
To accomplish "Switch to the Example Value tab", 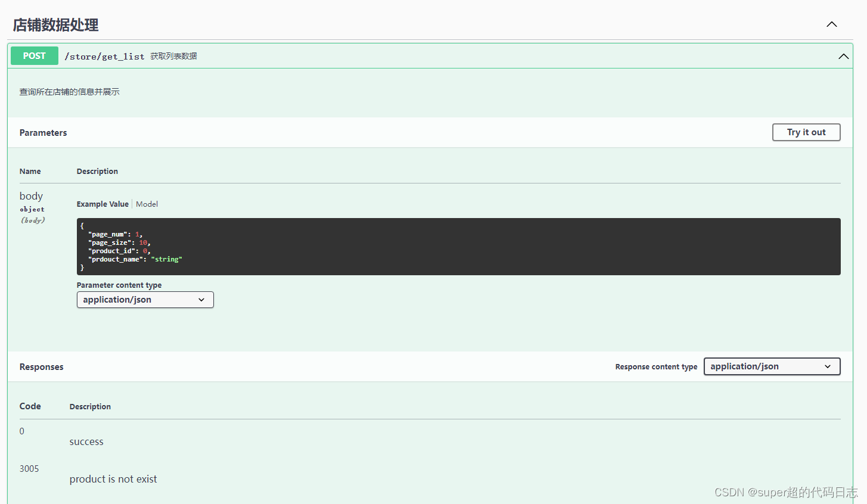I will (x=102, y=204).
